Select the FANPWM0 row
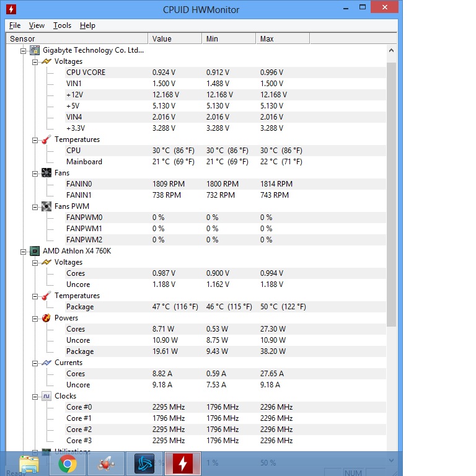This screenshot has height=476, width=476. (x=225, y=218)
